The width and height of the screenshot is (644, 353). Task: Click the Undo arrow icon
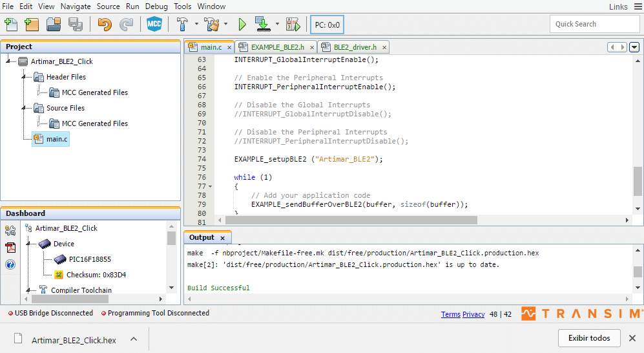point(105,25)
